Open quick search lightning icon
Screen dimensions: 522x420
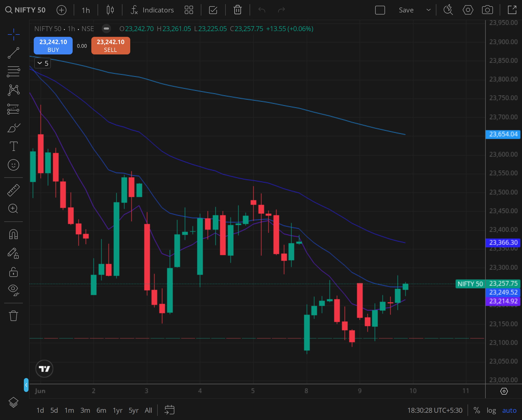448,10
